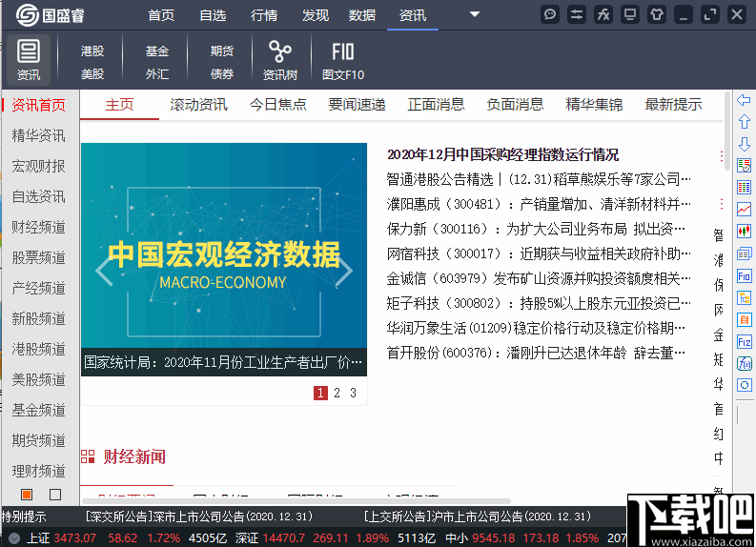This screenshot has width=756, height=547.
Task: Select the 资讯 document icon in toolbar
Action: (29, 60)
